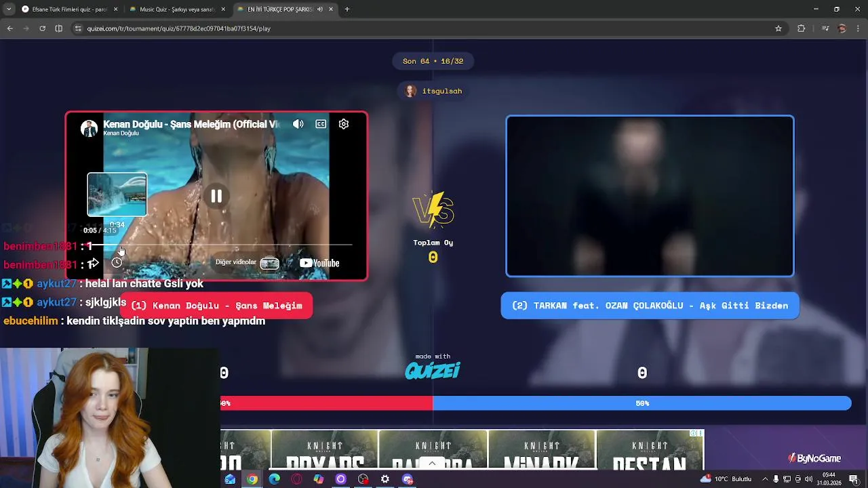Open a new browser tab
This screenshot has width=868, height=488.
pos(347,9)
